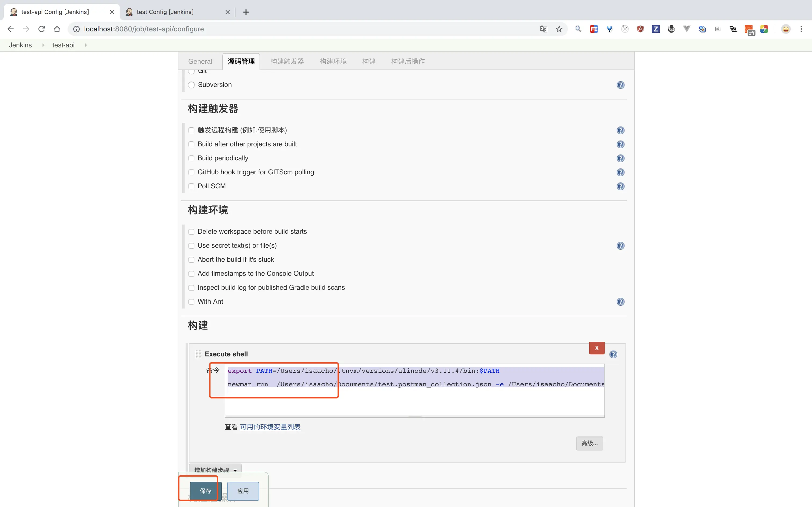Check Delete workspace before build starts
Image resolution: width=812 pixels, height=507 pixels.
point(191,232)
